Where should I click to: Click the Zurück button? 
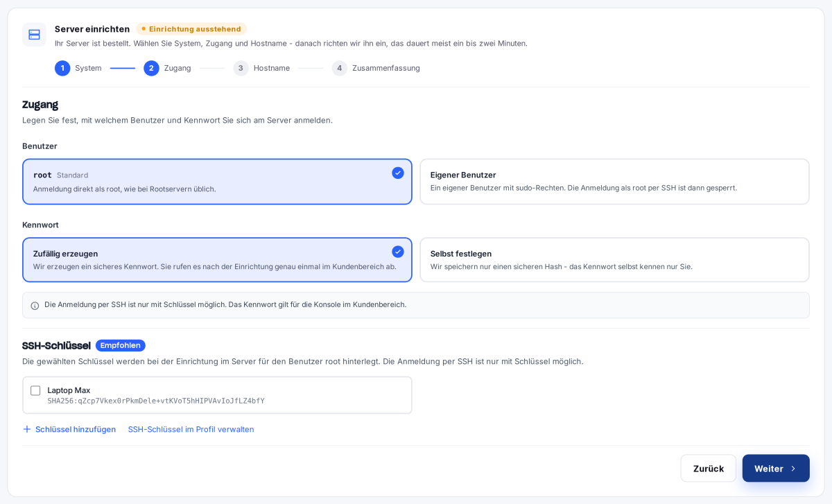[x=708, y=469]
